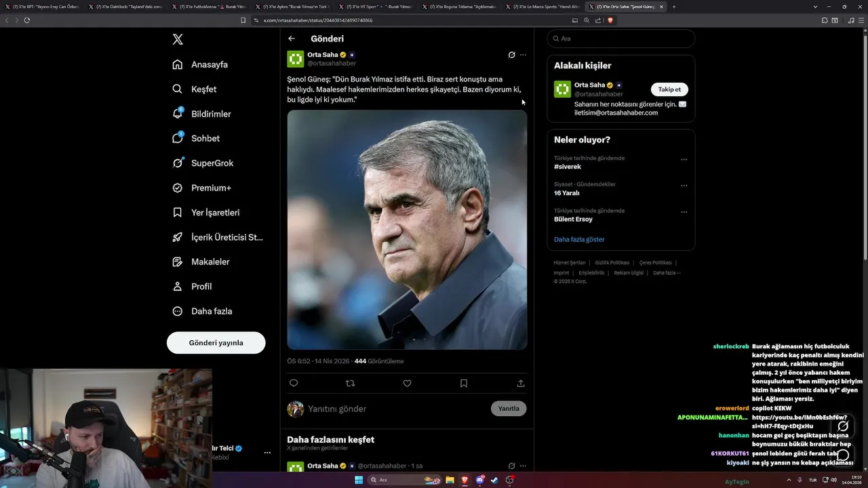
Task: Open the X logo home icon
Action: coord(178,39)
